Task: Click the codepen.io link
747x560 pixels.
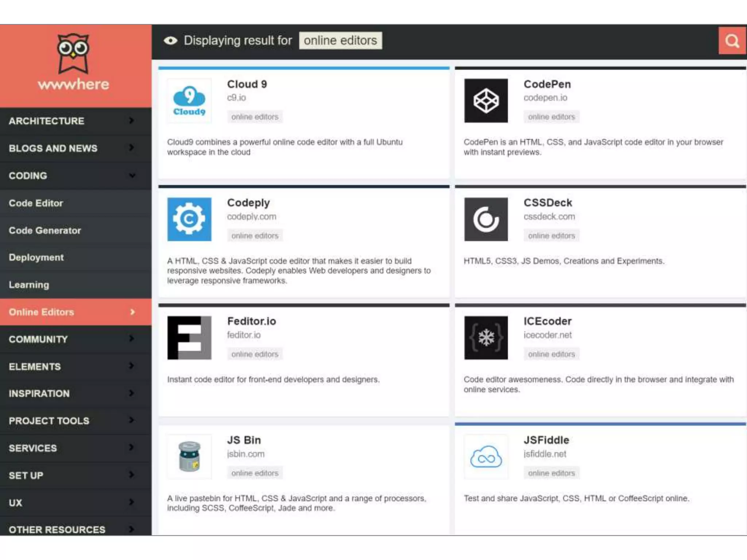Action: (x=545, y=98)
